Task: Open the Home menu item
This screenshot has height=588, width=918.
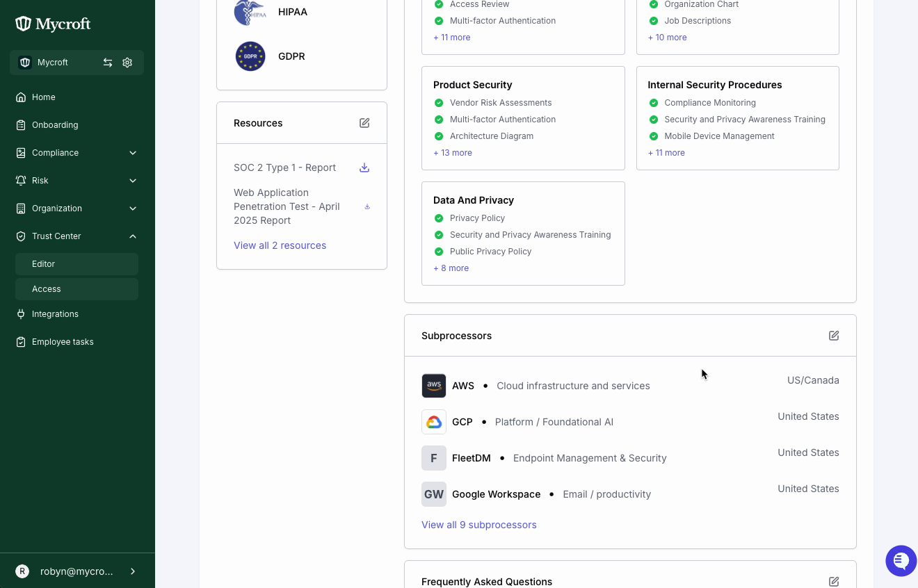Action: click(76, 97)
